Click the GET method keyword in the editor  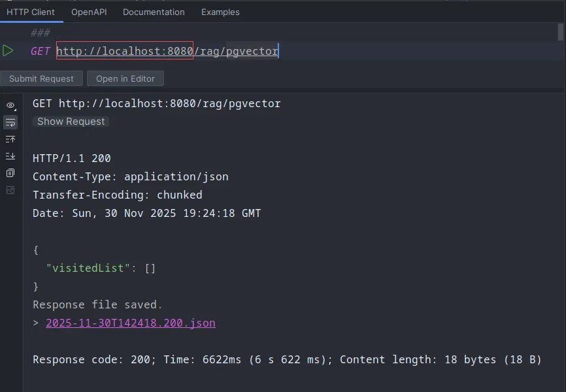40,51
